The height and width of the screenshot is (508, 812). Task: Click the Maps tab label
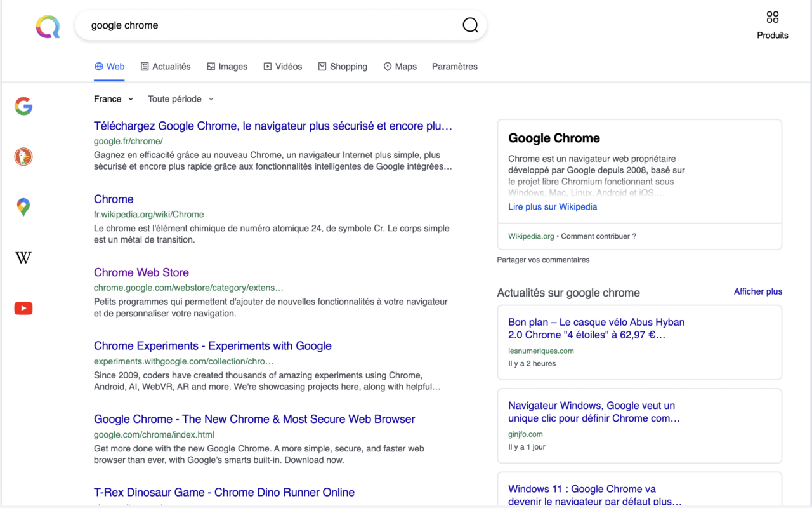pyautogui.click(x=406, y=67)
